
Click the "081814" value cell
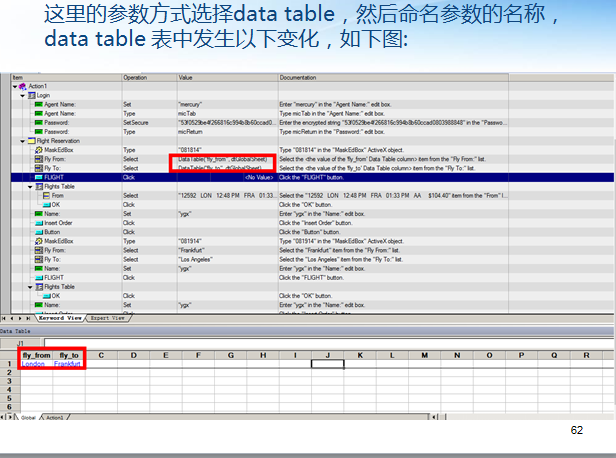[227, 150]
